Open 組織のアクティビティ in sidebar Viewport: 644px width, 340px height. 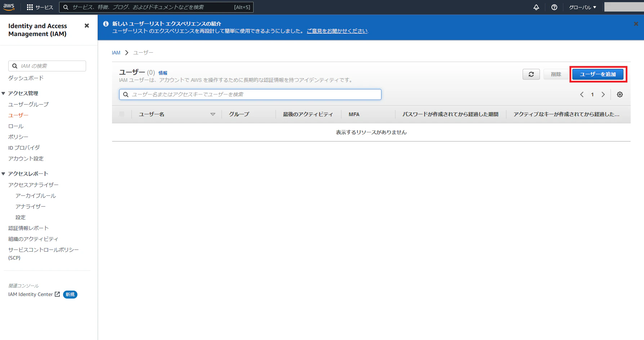tap(33, 239)
